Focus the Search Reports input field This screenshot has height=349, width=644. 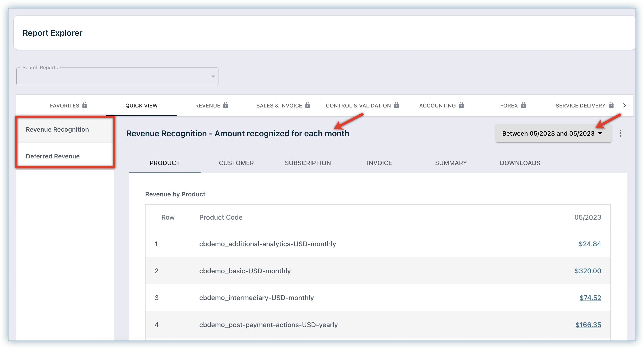click(x=117, y=76)
